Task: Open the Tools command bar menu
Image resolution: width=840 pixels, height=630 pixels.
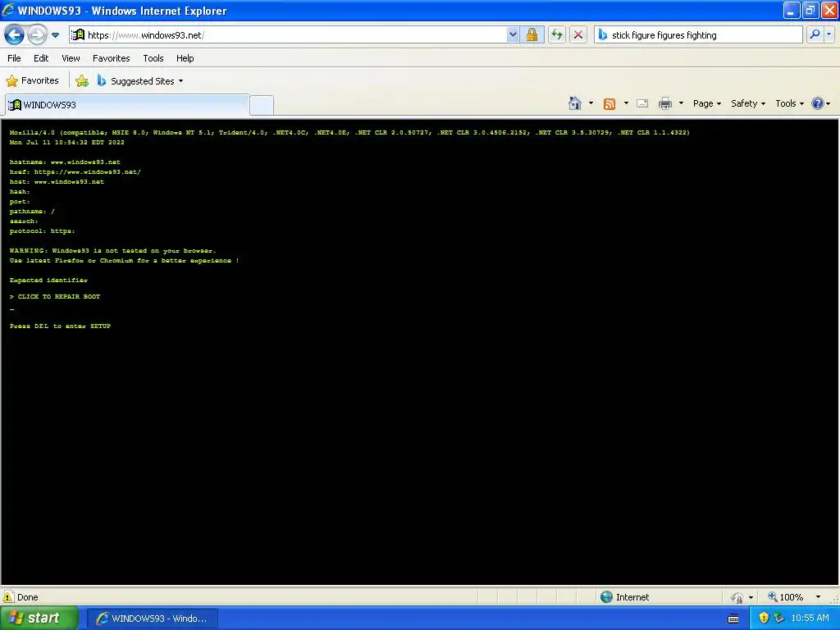Action: point(790,103)
